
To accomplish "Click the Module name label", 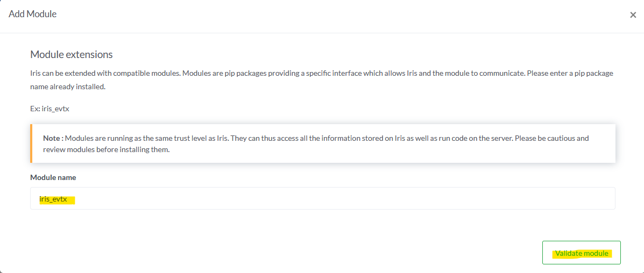I will point(53,177).
